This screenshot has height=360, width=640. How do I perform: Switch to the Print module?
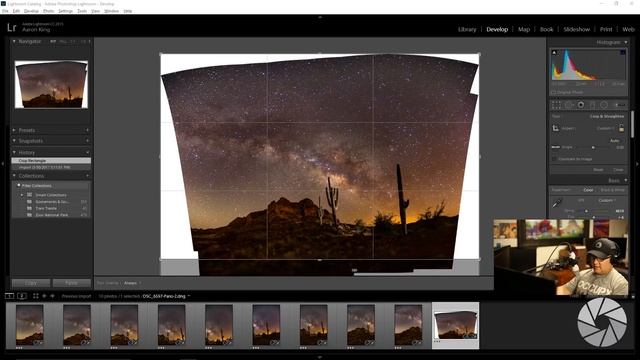click(606, 29)
